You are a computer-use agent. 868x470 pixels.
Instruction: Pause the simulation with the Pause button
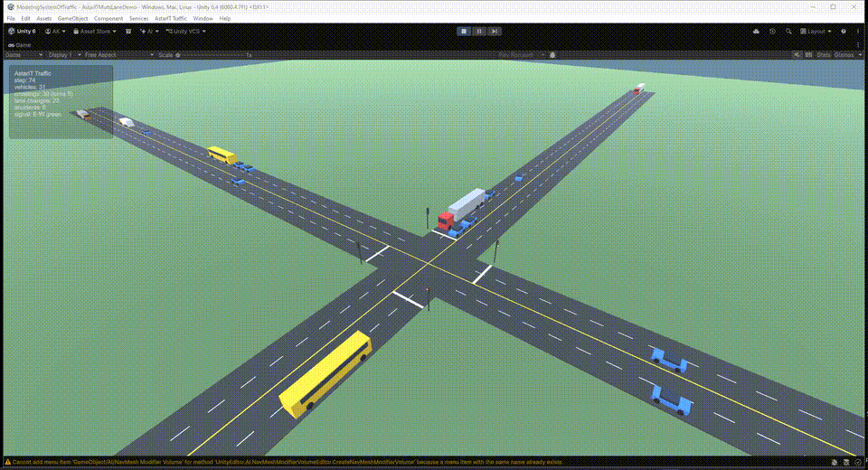pyautogui.click(x=479, y=32)
